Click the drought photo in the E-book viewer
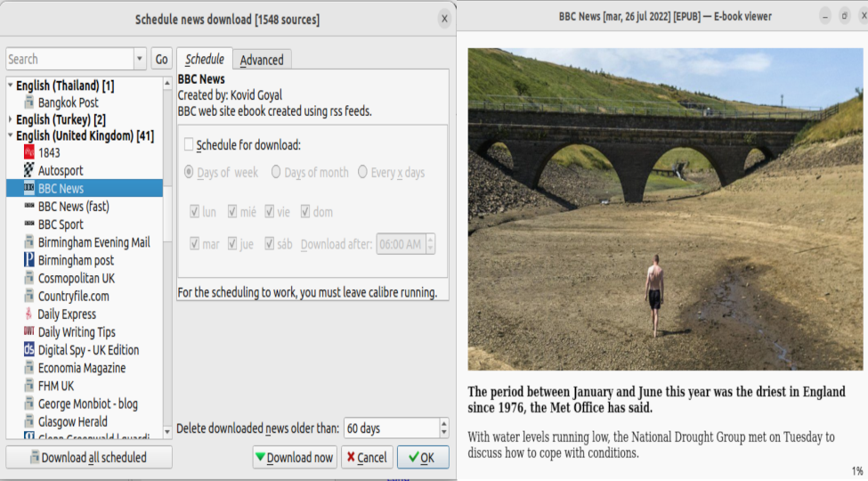868x481 pixels. coord(665,209)
